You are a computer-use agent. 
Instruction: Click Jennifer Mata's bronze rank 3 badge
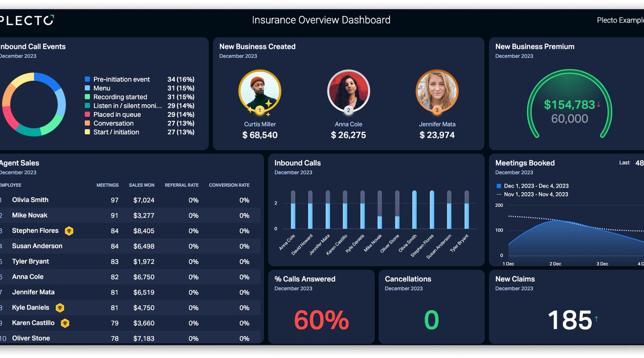click(437, 110)
